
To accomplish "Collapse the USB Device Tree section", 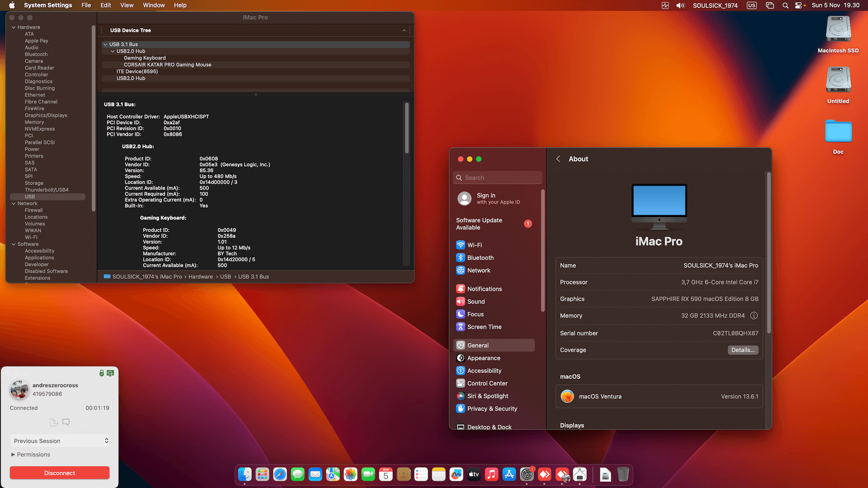I will 404,30.
